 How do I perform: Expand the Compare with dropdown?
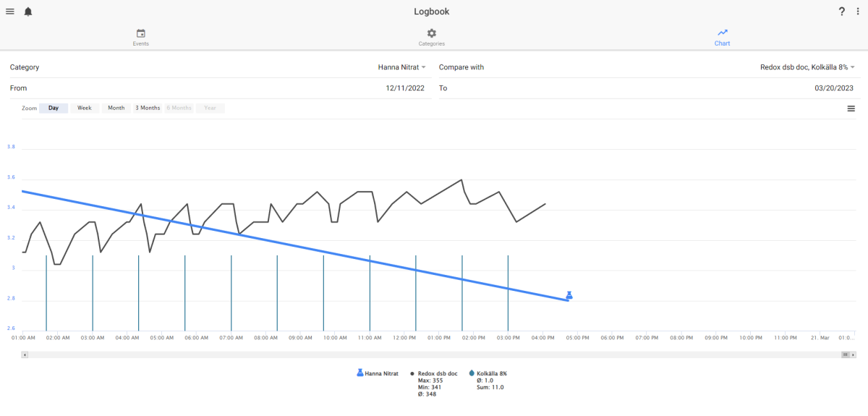coord(807,67)
